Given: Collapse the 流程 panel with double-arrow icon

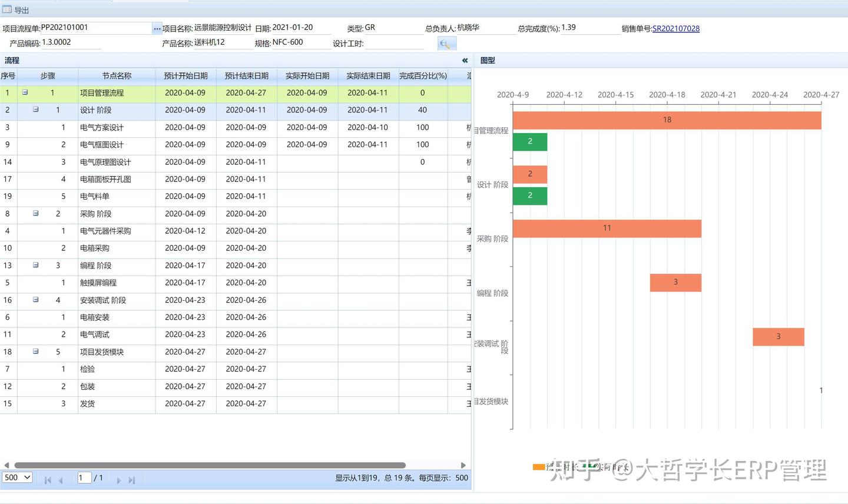Looking at the screenshot, I should 465,60.
